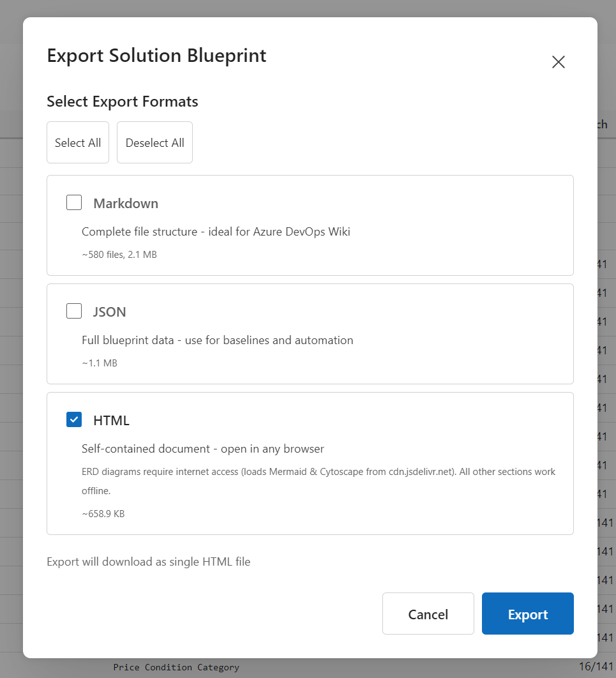616x678 pixels.
Task: Click the Select Export Formats heading
Action: coord(123,102)
